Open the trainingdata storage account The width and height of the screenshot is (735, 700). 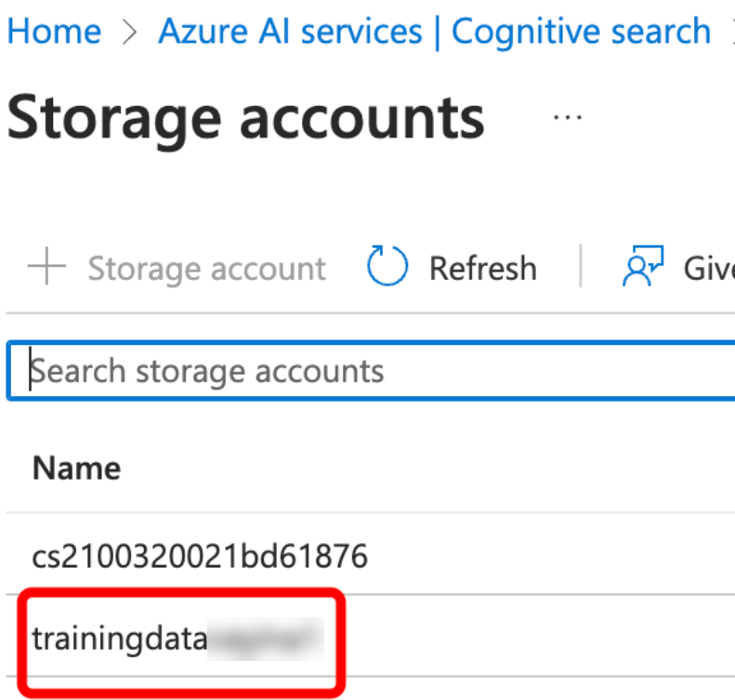[119, 640]
